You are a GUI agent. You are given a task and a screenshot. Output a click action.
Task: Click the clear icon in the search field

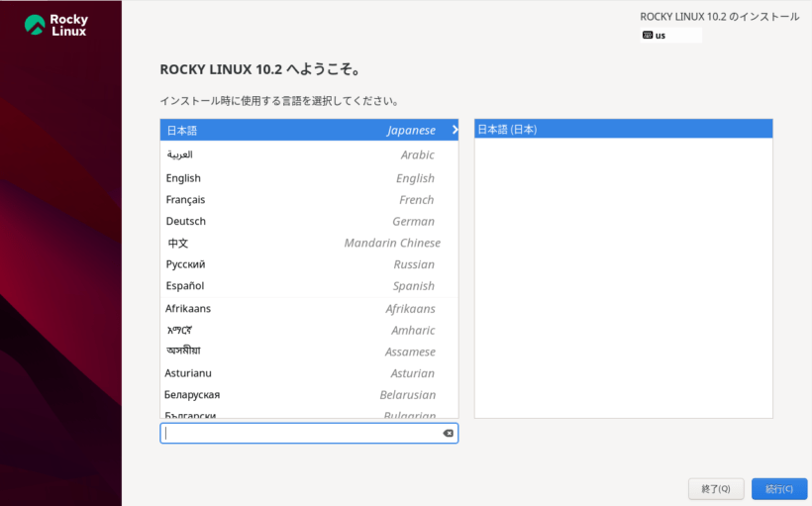448,433
